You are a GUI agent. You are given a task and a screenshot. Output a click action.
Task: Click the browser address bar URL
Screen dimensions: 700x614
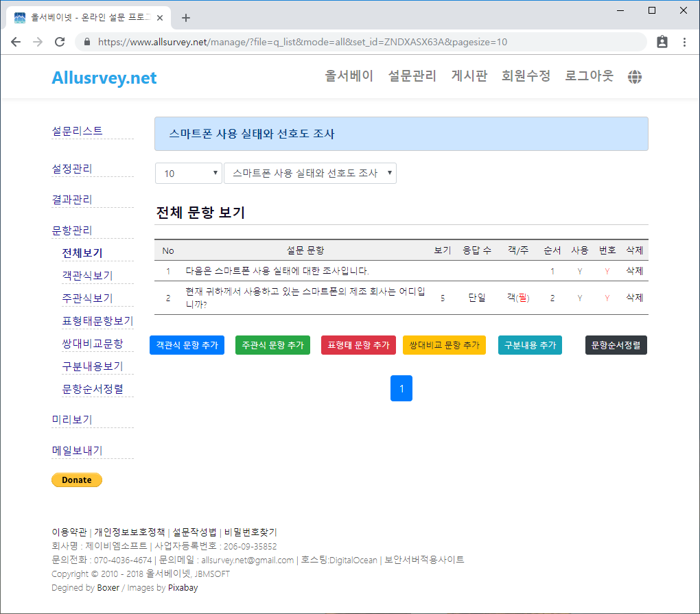point(302,42)
